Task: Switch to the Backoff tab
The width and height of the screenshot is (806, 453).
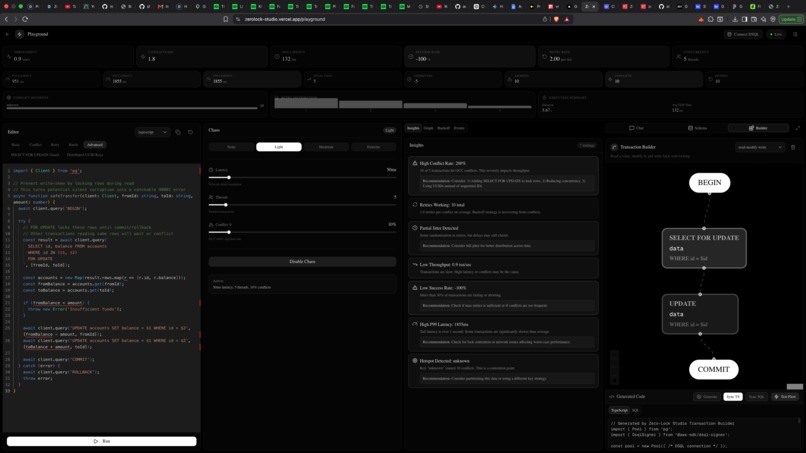Action: (444, 128)
